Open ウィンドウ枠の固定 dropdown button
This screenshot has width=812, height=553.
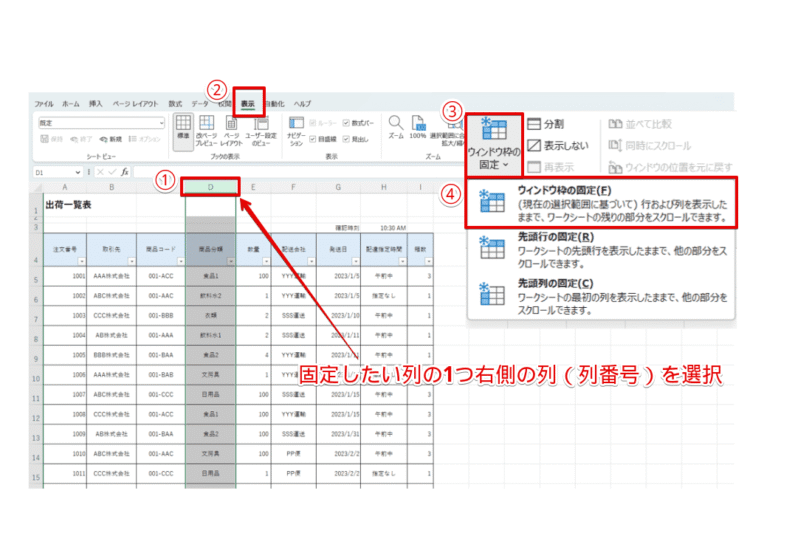[x=494, y=144]
